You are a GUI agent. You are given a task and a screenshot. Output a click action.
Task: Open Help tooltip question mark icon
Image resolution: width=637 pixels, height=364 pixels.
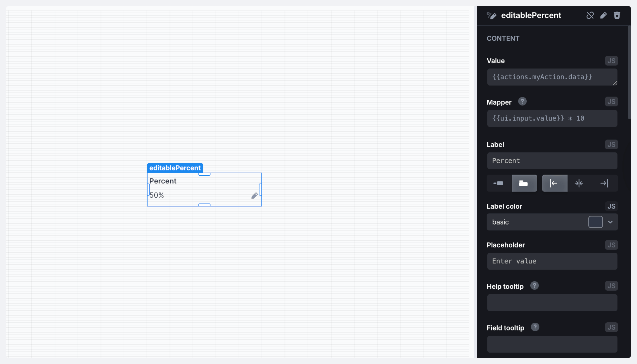(534, 286)
